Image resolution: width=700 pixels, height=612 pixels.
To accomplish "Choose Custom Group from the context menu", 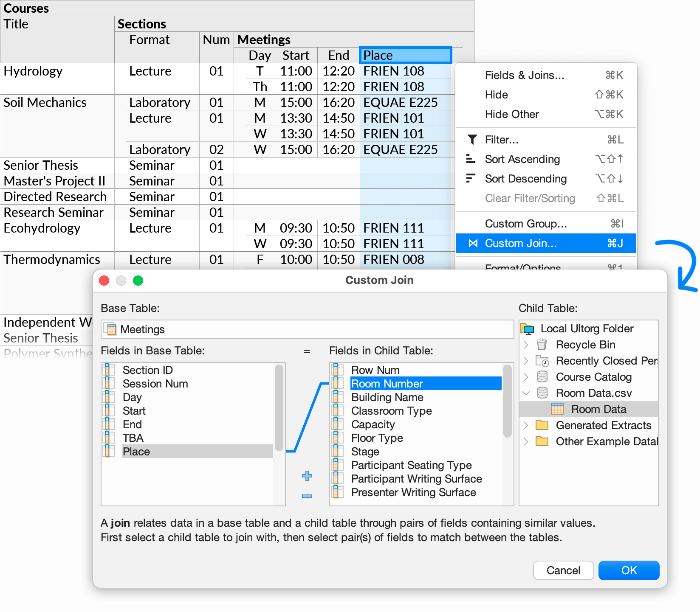I will (526, 223).
